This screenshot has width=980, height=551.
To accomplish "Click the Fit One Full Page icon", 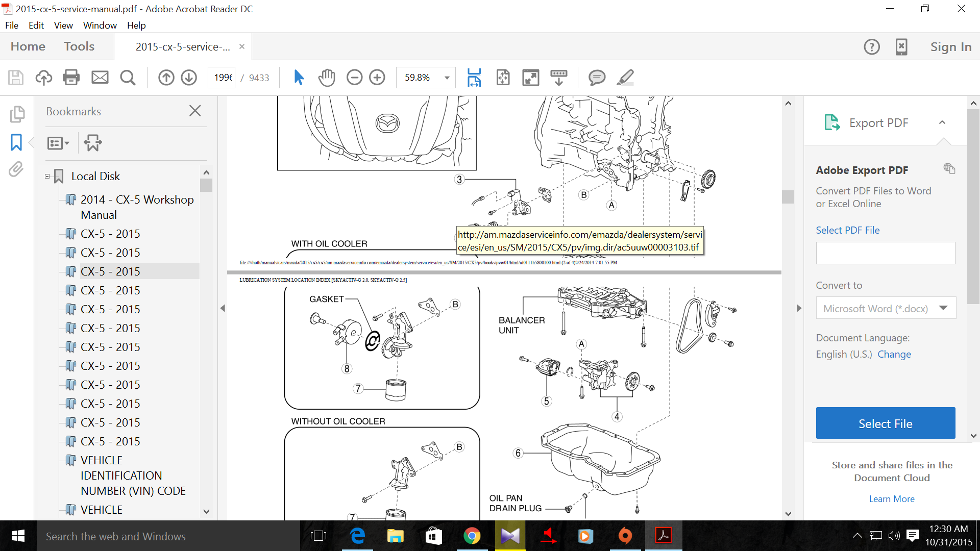I will pos(503,78).
